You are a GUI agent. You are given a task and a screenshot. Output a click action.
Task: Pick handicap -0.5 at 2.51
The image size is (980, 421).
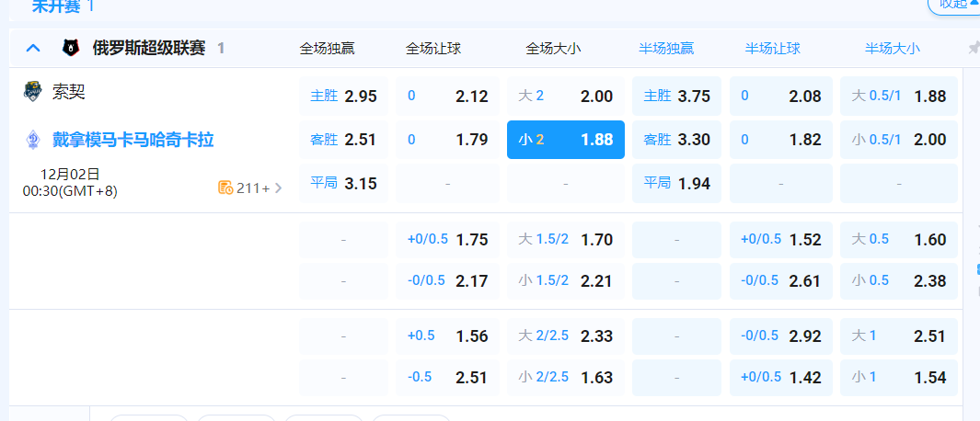(447, 377)
